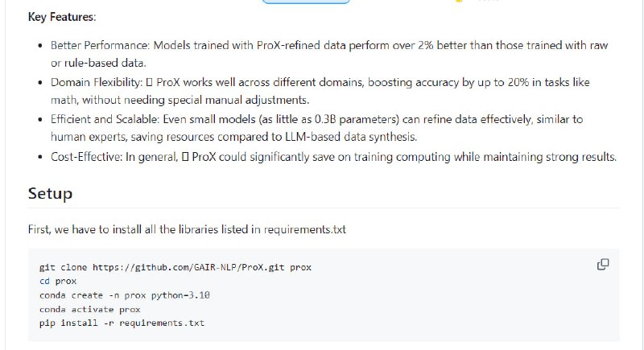644x350 pixels.
Task: Click the "cd prox" code line
Action: (57, 281)
